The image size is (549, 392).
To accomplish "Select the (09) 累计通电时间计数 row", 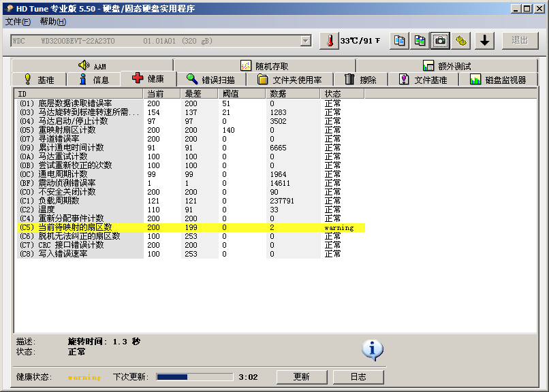I will (191, 148).
